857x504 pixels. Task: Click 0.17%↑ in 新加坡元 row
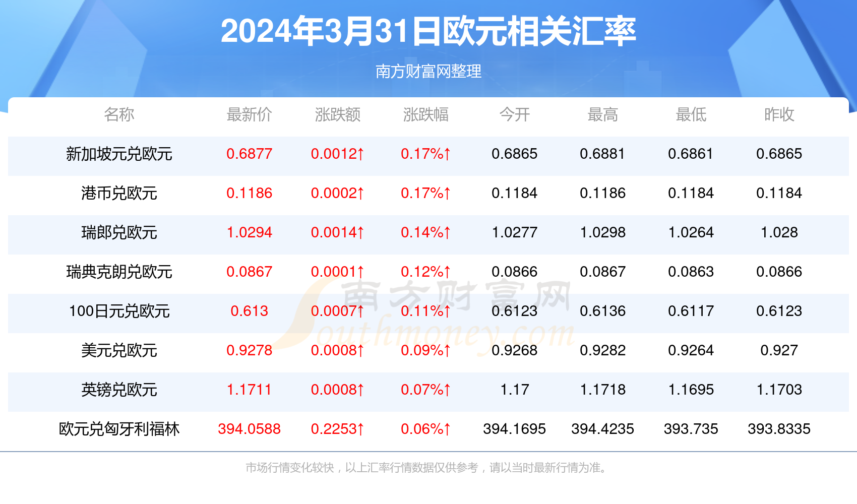tap(425, 154)
